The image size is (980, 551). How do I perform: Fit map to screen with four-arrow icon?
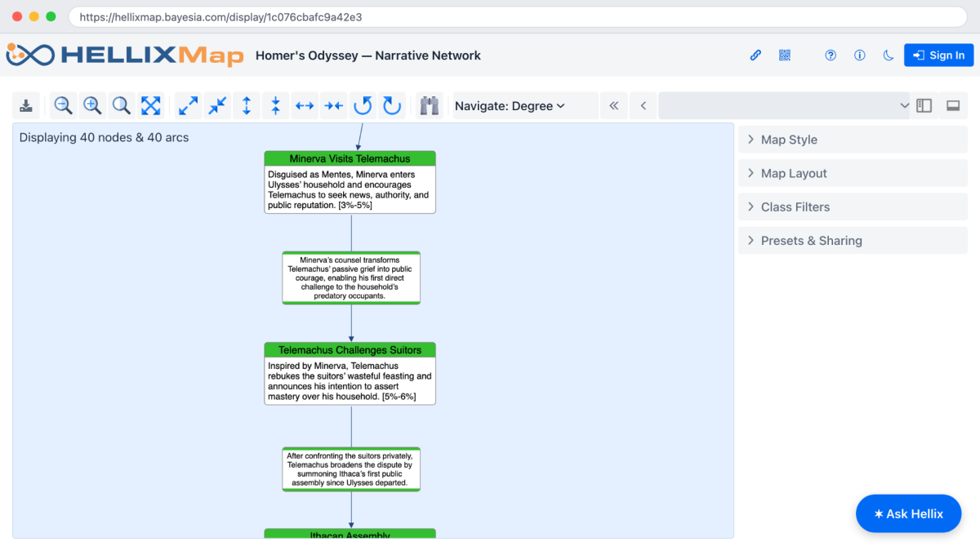click(x=151, y=105)
